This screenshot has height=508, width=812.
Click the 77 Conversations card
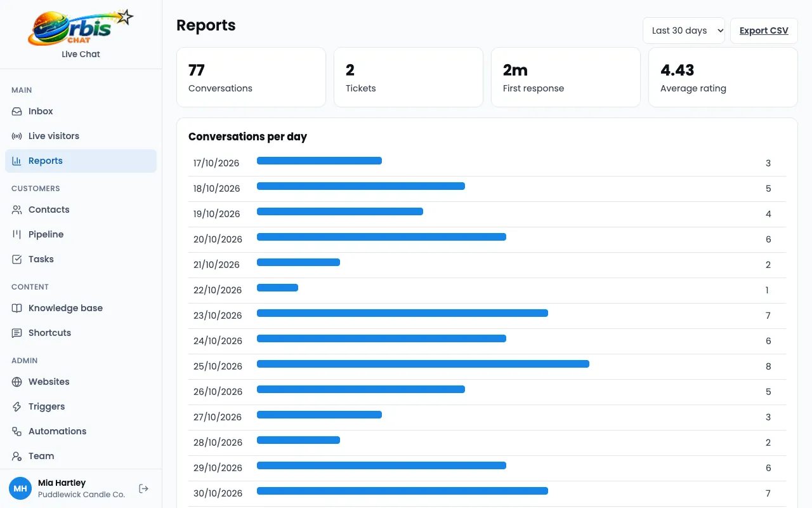tap(251, 77)
